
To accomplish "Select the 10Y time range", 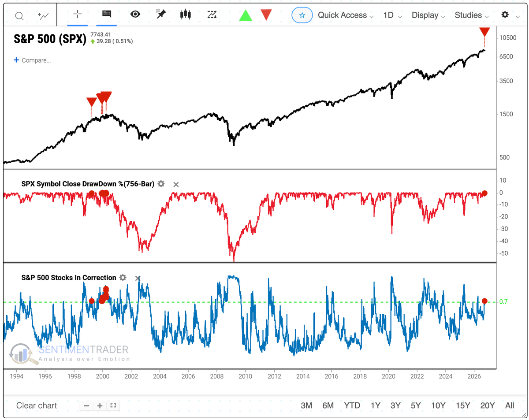I will pyautogui.click(x=438, y=405).
